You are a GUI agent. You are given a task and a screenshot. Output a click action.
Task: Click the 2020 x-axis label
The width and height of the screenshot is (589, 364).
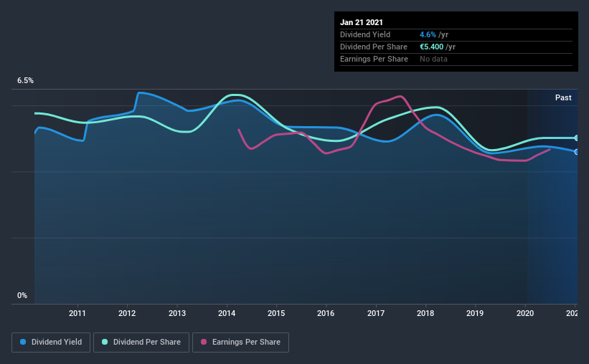click(524, 313)
